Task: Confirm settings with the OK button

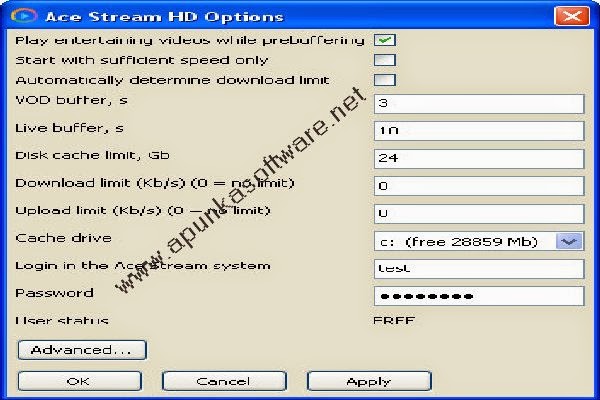Action: pos(80,381)
